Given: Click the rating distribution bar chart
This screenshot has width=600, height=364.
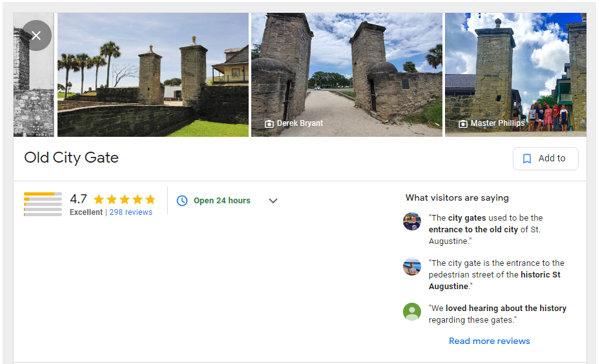Looking at the screenshot, I should click(x=43, y=205).
